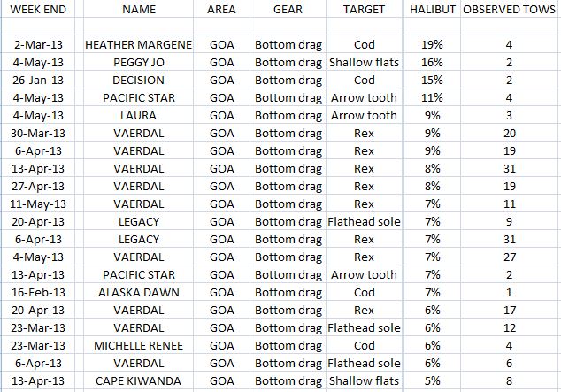561x392 pixels.
Task: Click the 19% halibut value
Action: [x=432, y=43]
